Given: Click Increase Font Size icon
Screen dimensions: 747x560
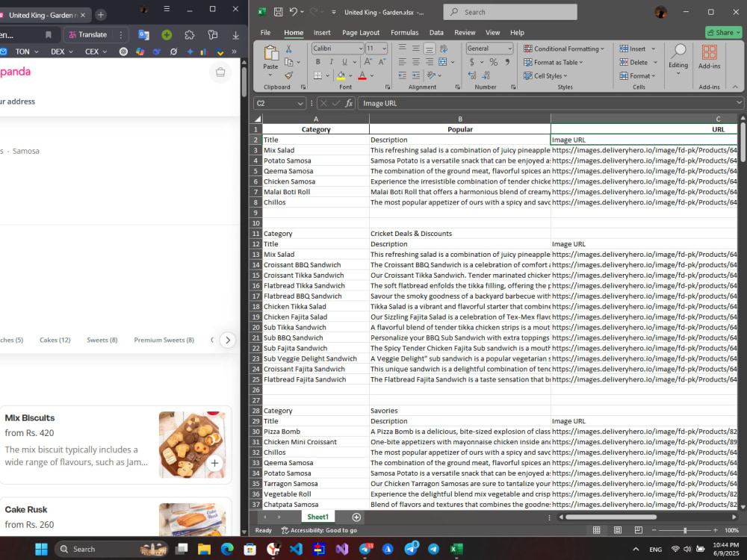Looking at the screenshot, I should click(368, 62).
